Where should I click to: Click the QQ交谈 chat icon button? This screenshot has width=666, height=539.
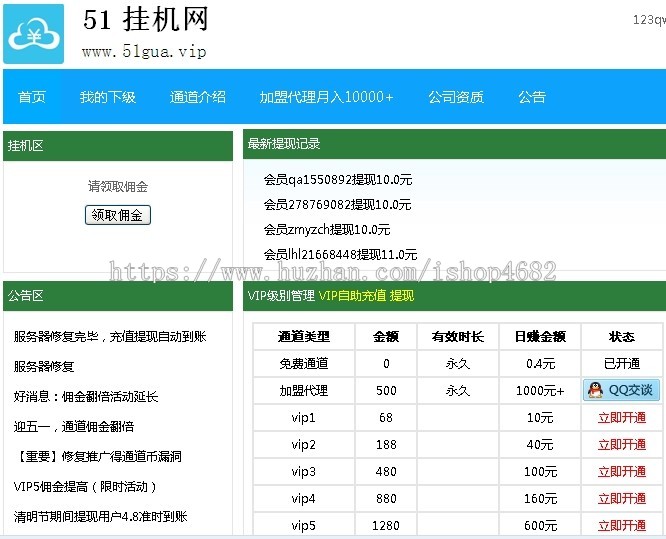point(621,390)
